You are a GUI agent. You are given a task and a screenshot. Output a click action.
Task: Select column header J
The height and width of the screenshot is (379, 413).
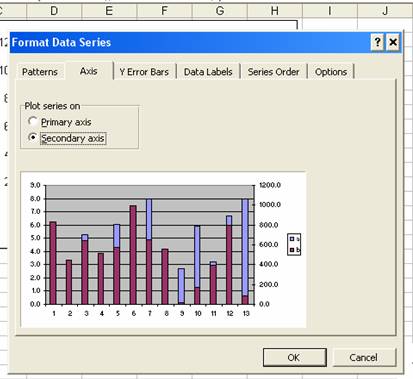[385, 11]
